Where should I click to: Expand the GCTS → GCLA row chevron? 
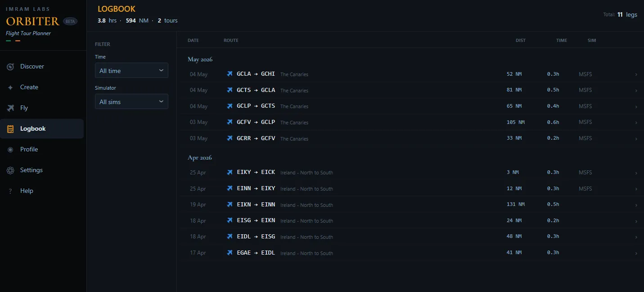[x=636, y=91]
